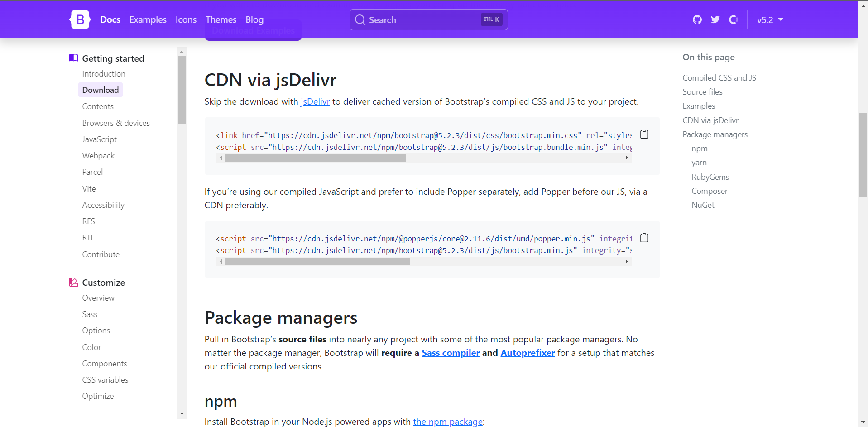Open Browsers & devices in sidebar
Screen dimensions: 868x427
[116, 123]
